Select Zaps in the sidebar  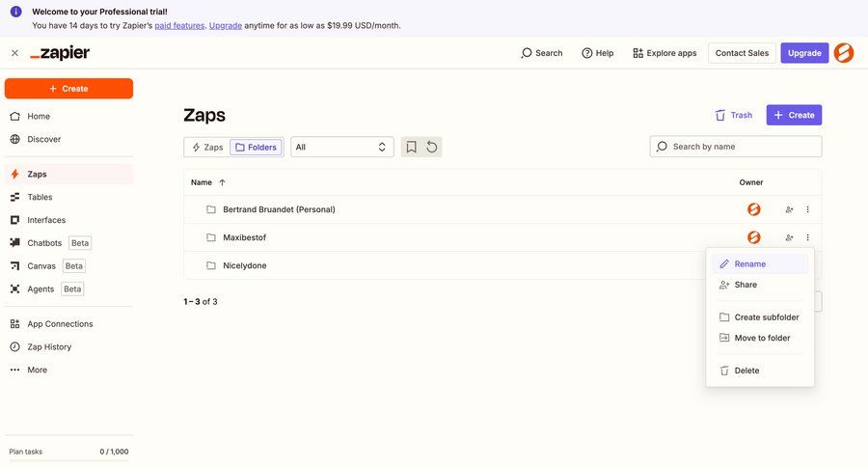pyautogui.click(x=68, y=174)
